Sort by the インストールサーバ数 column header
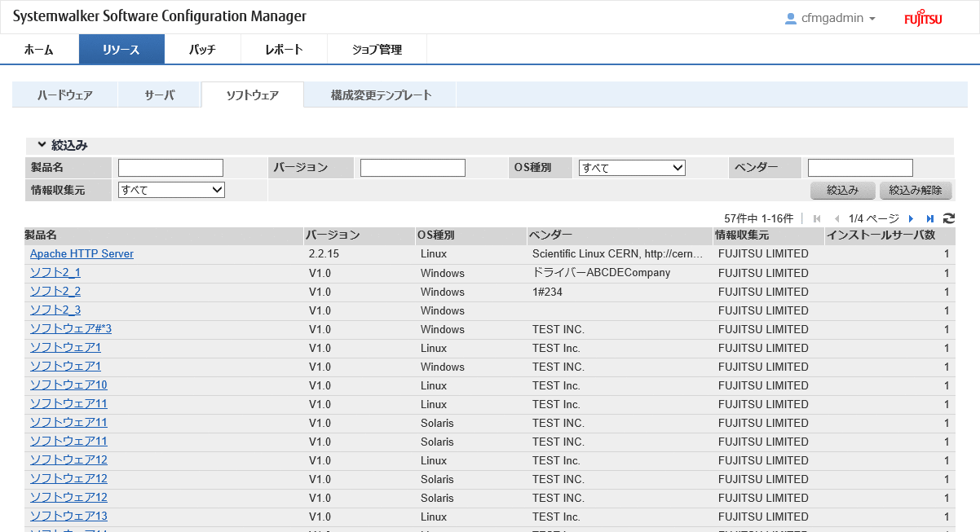Screen dimensions: 980x532 coord(890,235)
